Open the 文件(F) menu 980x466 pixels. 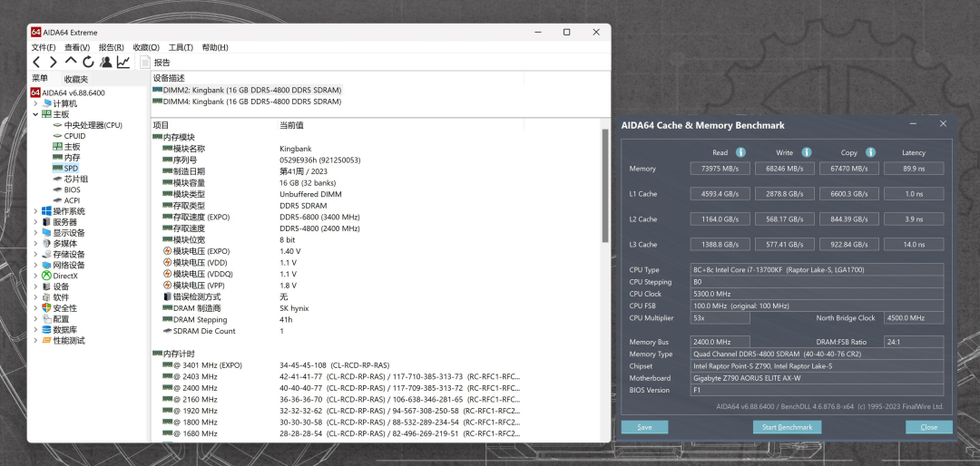tap(44, 47)
